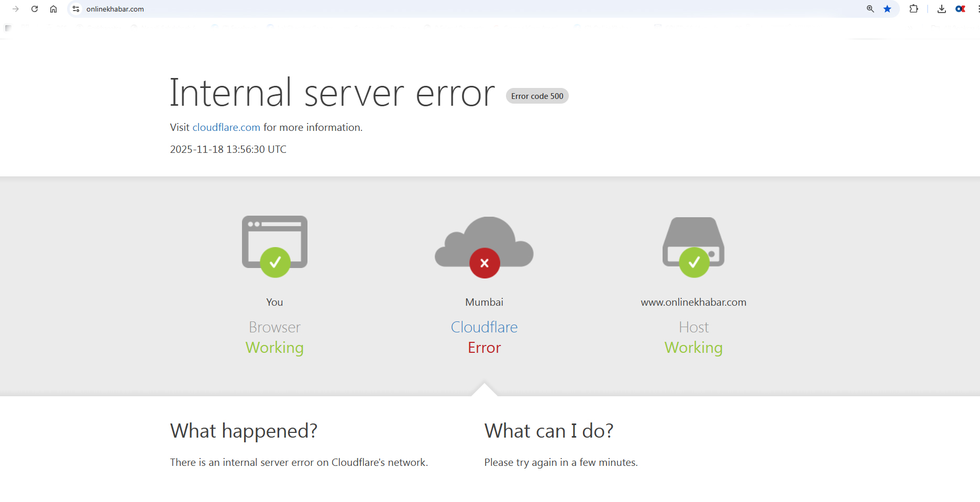Open the page zoom indicator
The image size is (980, 502).
point(870,9)
